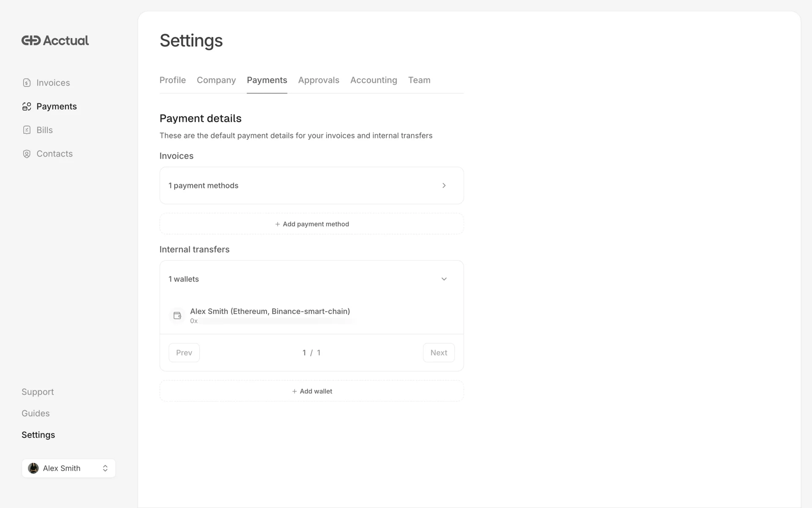812x508 pixels.
Task: Go to the Accounting tab
Action: [373, 80]
